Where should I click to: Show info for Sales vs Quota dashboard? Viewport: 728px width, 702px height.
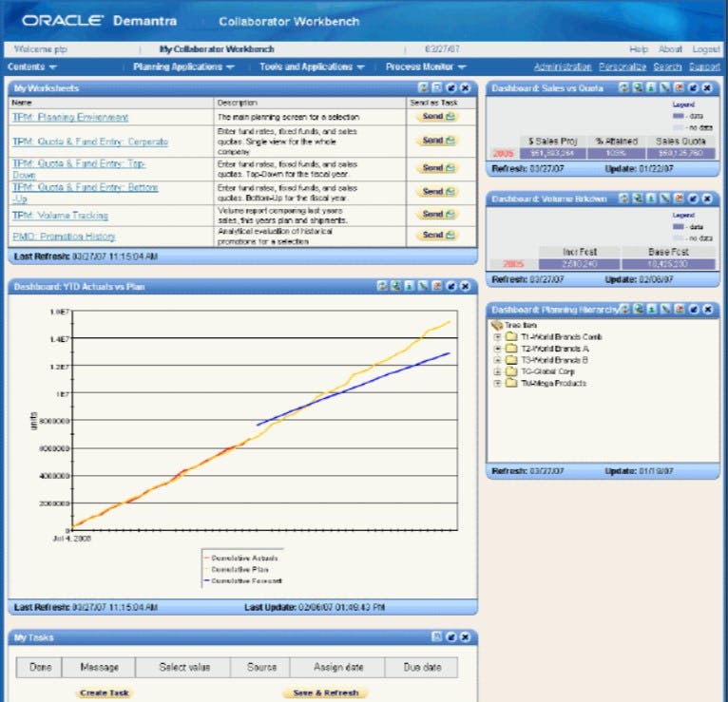[651, 87]
